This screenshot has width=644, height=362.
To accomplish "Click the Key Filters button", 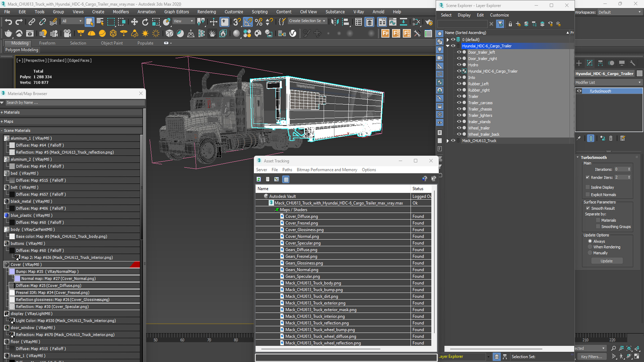I will (591, 357).
